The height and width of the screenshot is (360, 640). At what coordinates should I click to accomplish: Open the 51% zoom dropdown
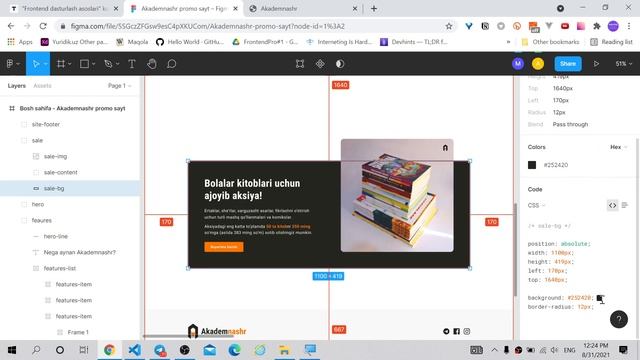point(624,64)
